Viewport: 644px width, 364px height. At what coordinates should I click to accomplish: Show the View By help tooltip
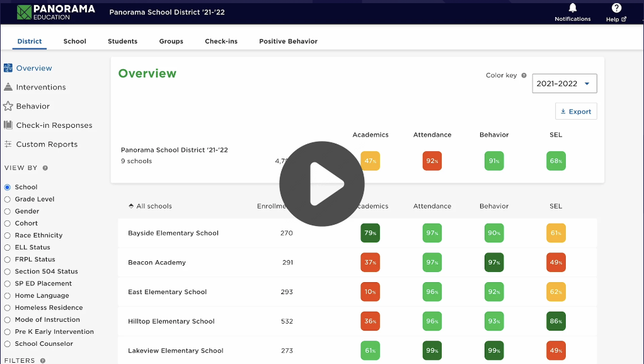(45, 168)
